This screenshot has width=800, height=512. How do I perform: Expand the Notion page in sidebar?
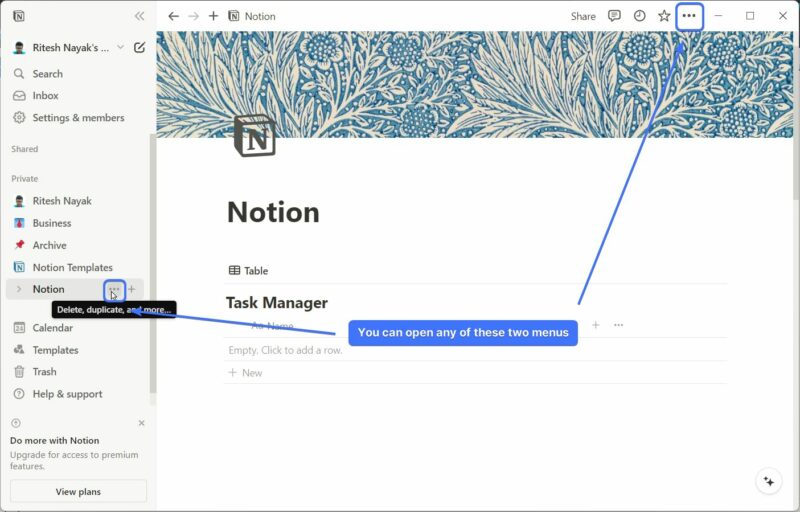click(19, 289)
